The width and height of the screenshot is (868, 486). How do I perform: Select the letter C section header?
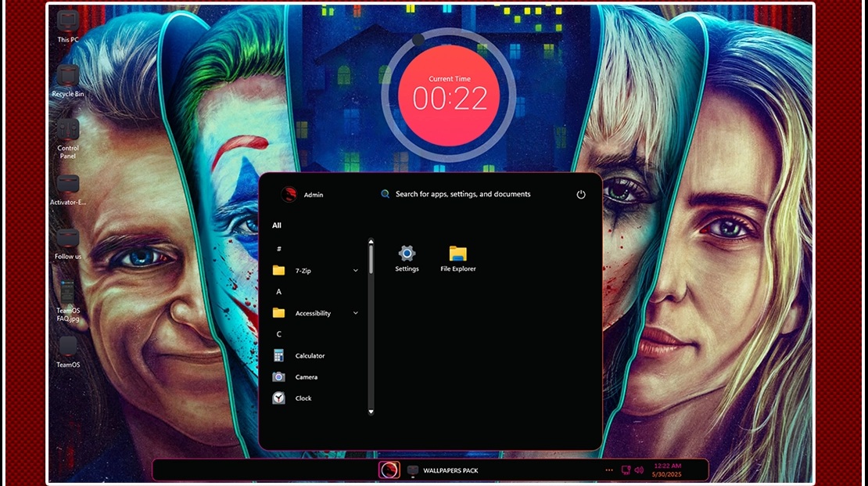[278, 334]
